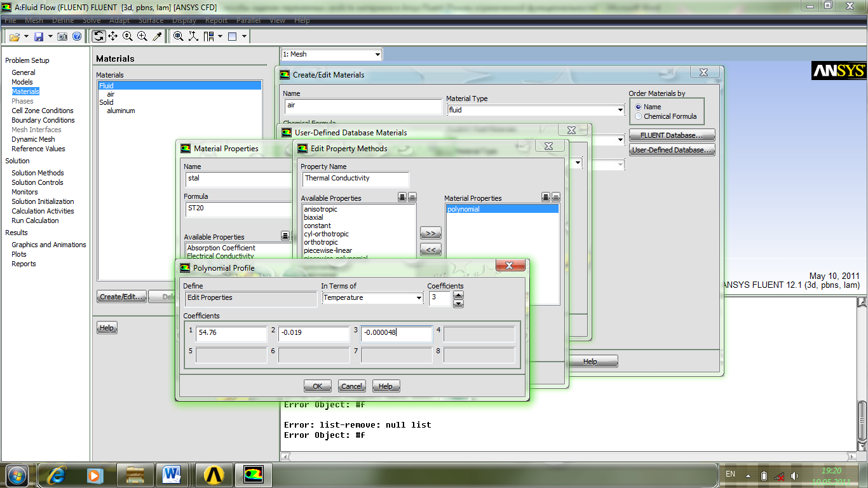Open the read file folder icon

(15, 37)
